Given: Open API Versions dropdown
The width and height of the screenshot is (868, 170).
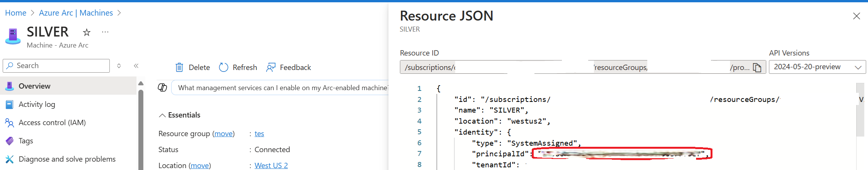Looking at the screenshot, I should click(x=817, y=67).
